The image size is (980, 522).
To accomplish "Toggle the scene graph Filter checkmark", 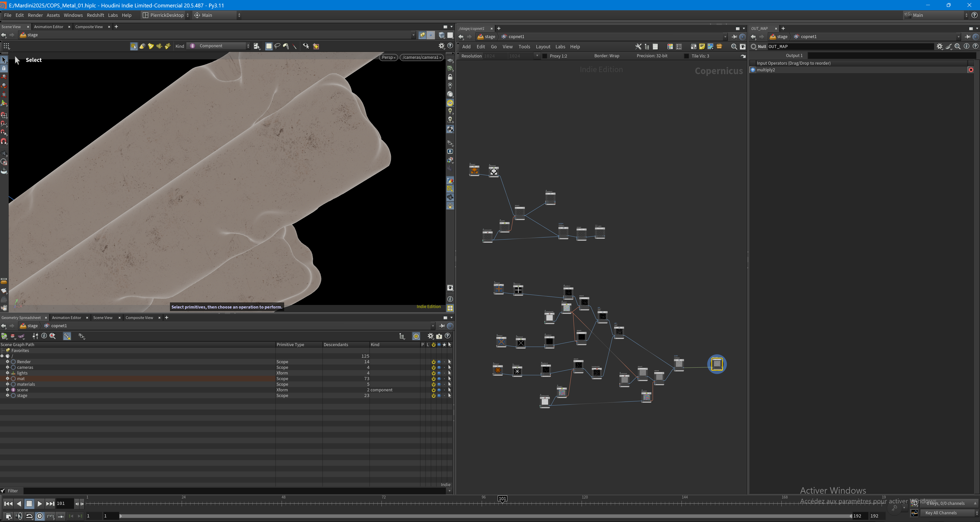I will [3, 491].
